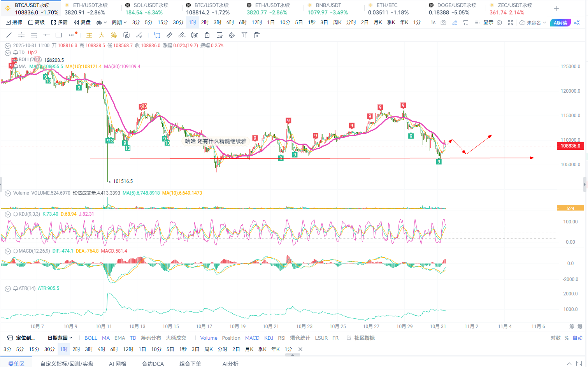588x367 pixels.
Task: Click the filter funnel icon in drawing toolbar
Action: tap(244, 35)
